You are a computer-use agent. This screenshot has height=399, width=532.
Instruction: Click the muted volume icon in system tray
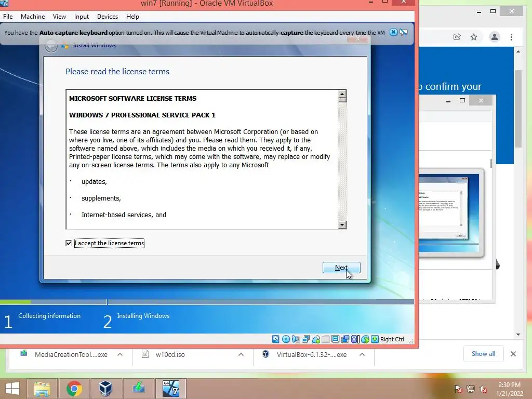pos(483,389)
